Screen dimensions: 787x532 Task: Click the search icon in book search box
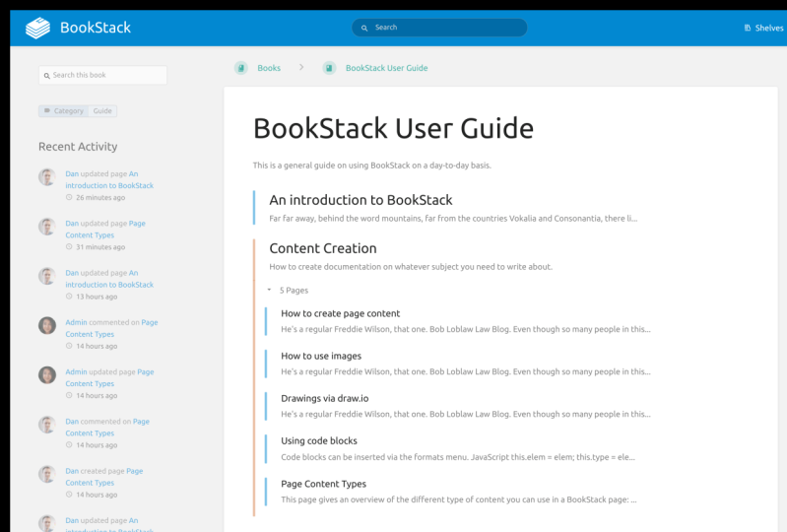46,76
